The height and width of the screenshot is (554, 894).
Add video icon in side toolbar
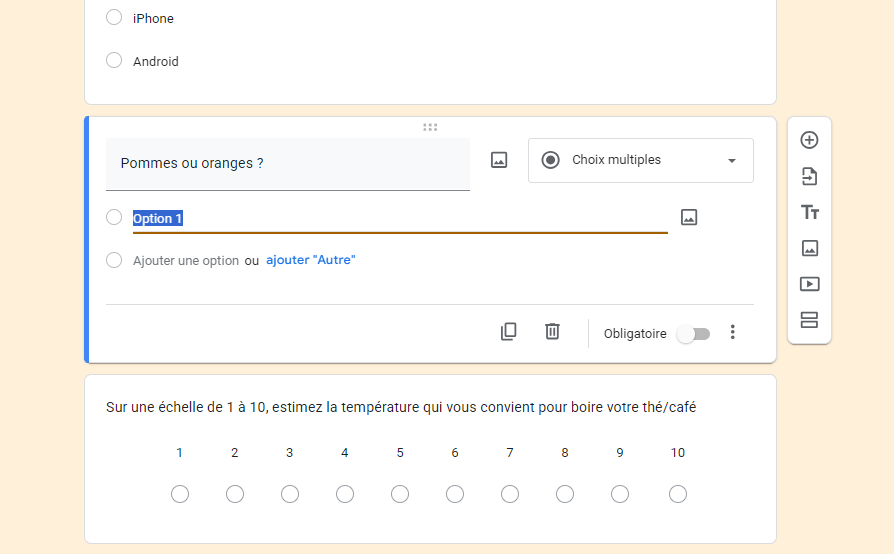(x=810, y=284)
